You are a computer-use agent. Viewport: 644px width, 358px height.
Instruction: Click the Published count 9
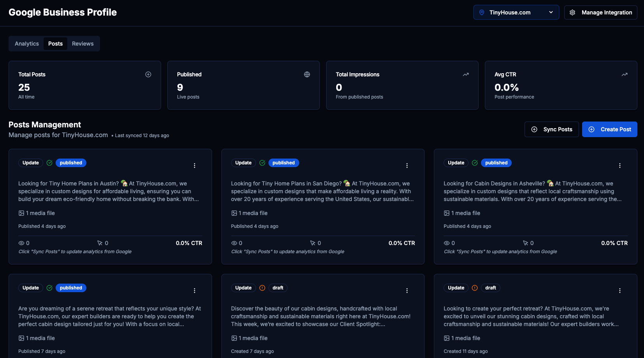tap(180, 87)
